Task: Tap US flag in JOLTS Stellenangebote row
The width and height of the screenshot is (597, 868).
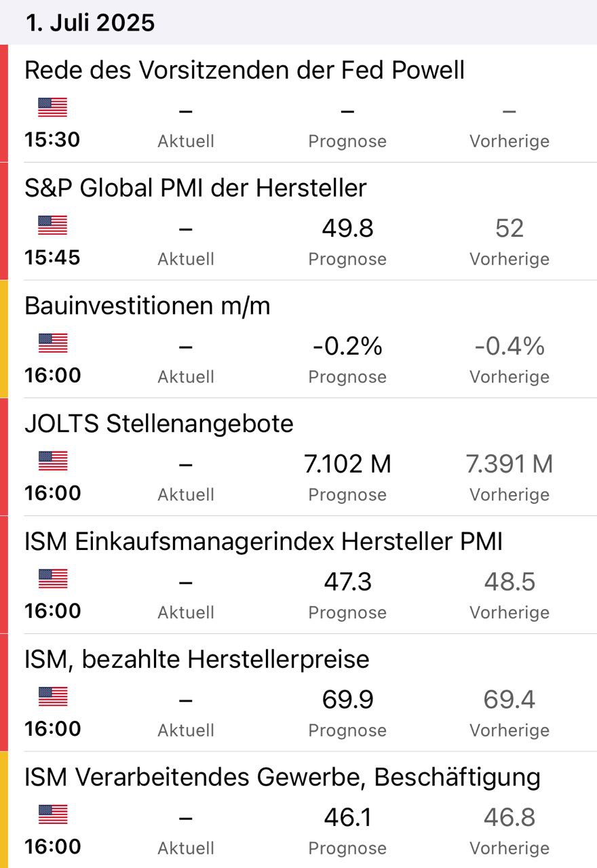Action: 53,461
